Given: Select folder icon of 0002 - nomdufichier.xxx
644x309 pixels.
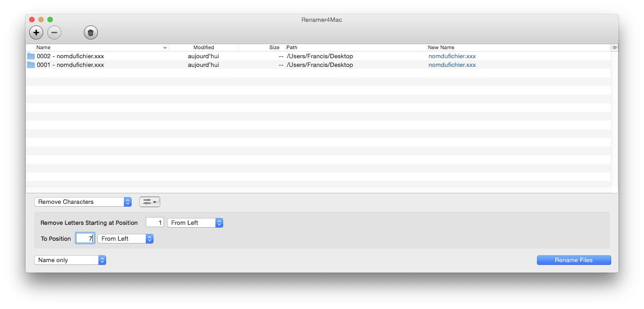Looking at the screenshot, I should [31, 56].
